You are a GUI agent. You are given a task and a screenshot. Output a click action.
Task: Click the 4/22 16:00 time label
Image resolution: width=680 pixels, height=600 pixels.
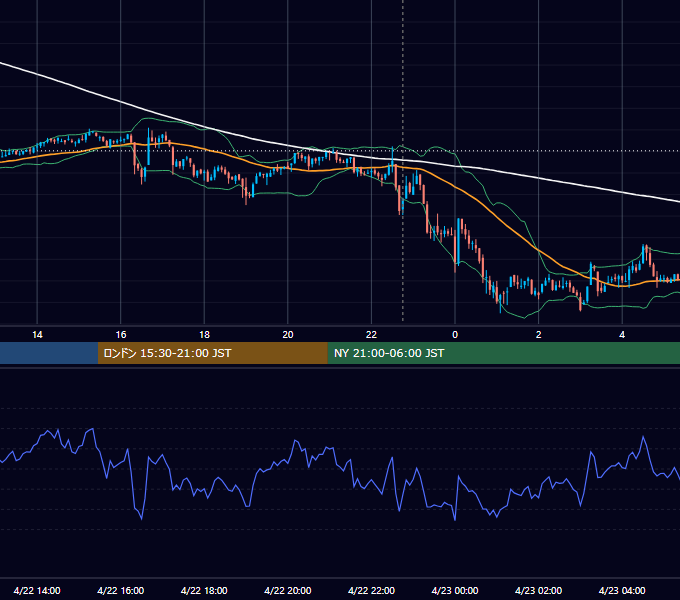point(121,590)
